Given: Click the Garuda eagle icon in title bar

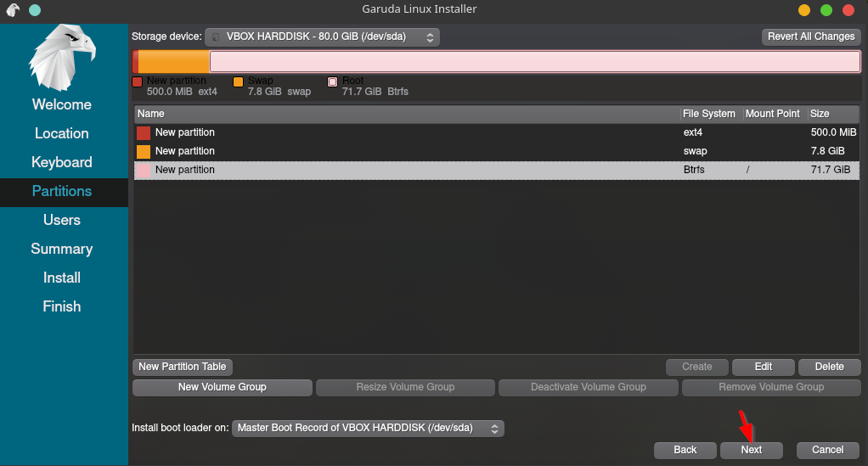Looking at the screenshot, I should click(14, 10).
